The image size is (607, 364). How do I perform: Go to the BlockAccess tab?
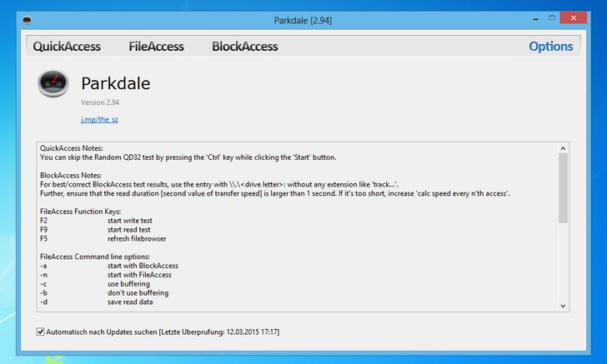point(244,47)
